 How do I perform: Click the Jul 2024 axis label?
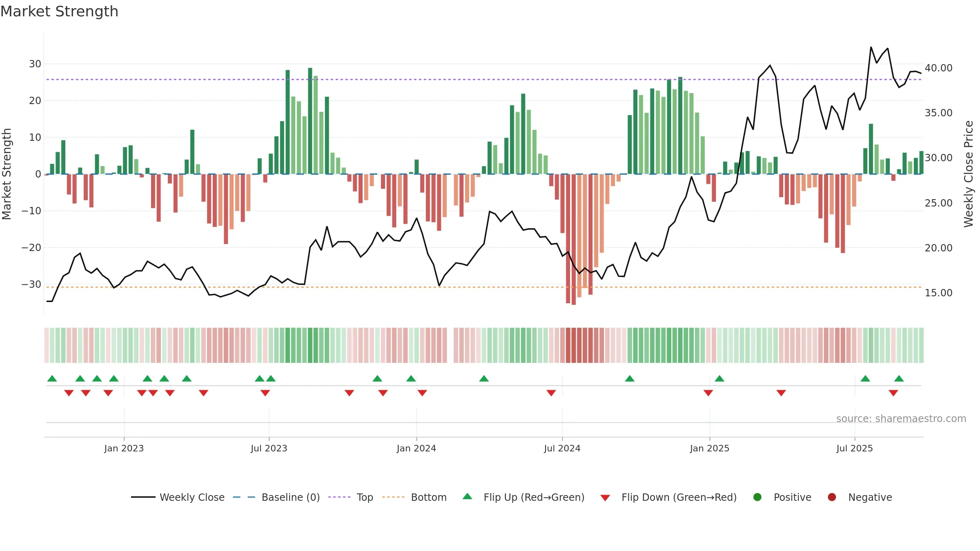pos(562,448)
